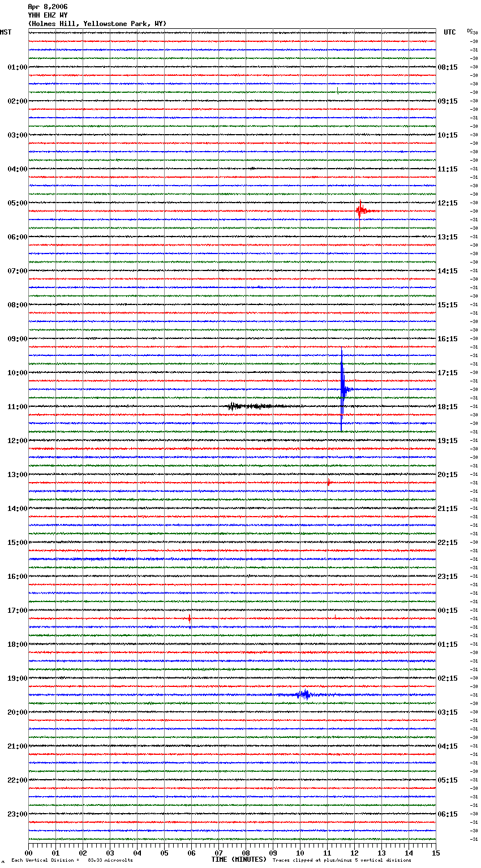Select the 15:00 MST time label
Image resolution: width=481 pixels, height=868 pixels.
point(17,543)
